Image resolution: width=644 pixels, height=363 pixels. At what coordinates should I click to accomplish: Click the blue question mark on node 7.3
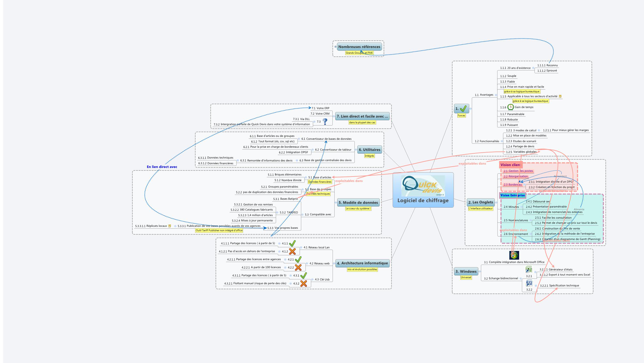[325, 121]
